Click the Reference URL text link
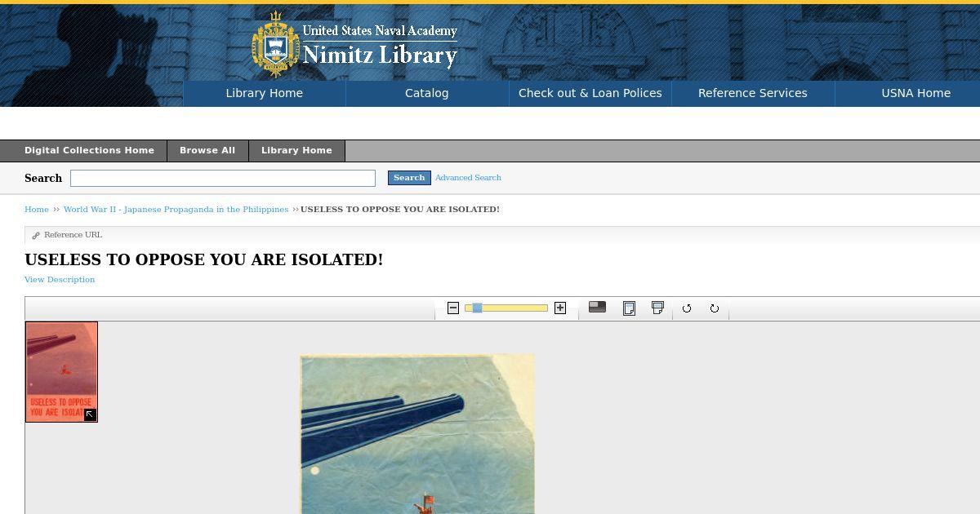The width and height of the screenshot is (980, 514). pos(73,235)
